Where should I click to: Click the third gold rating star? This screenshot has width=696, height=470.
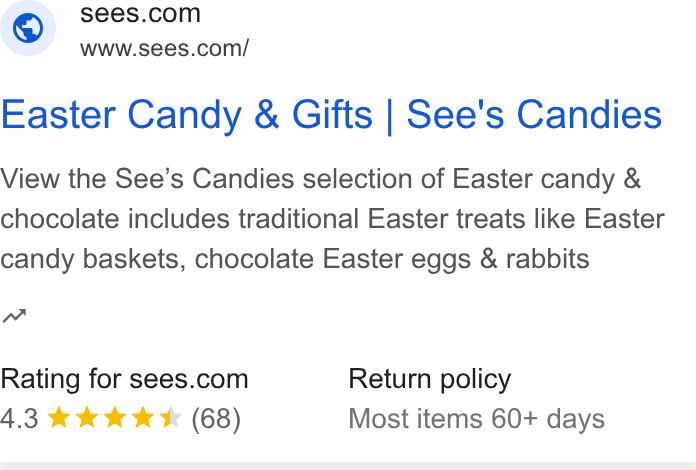(115, 418)
